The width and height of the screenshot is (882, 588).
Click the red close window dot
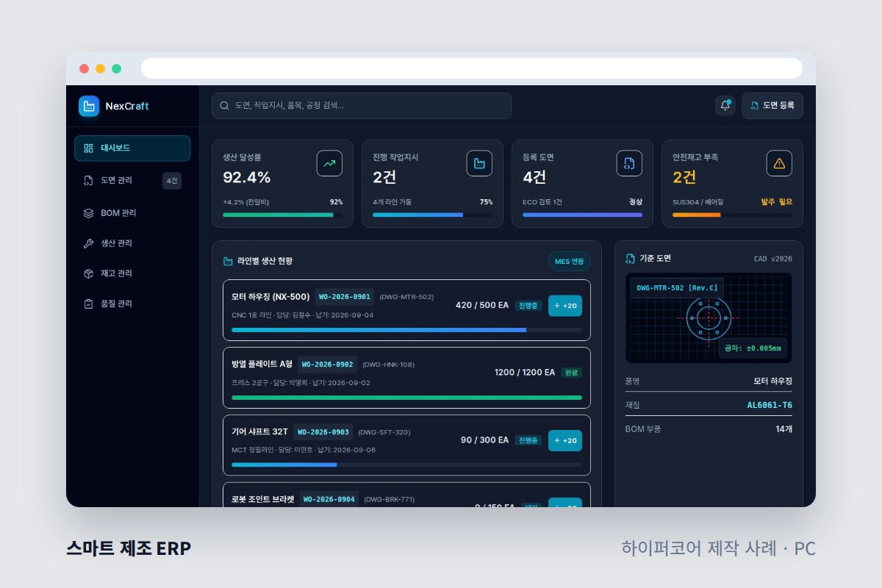85,68
